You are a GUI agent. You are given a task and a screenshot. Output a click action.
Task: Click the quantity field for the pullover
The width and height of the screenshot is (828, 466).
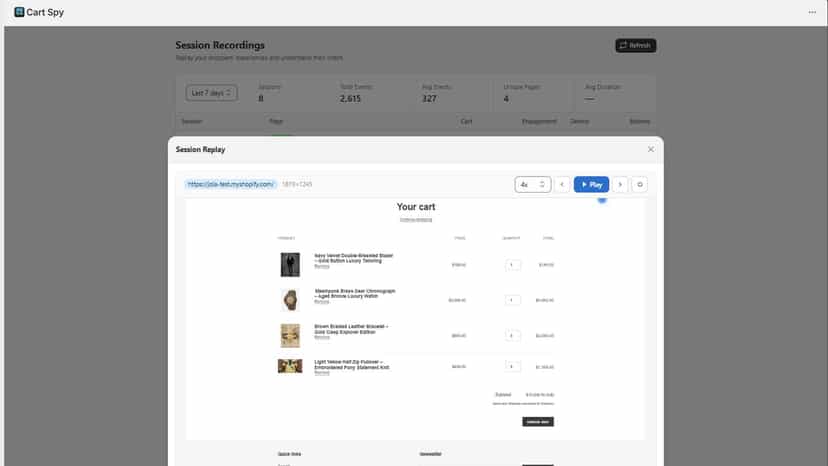coord(512,366)
